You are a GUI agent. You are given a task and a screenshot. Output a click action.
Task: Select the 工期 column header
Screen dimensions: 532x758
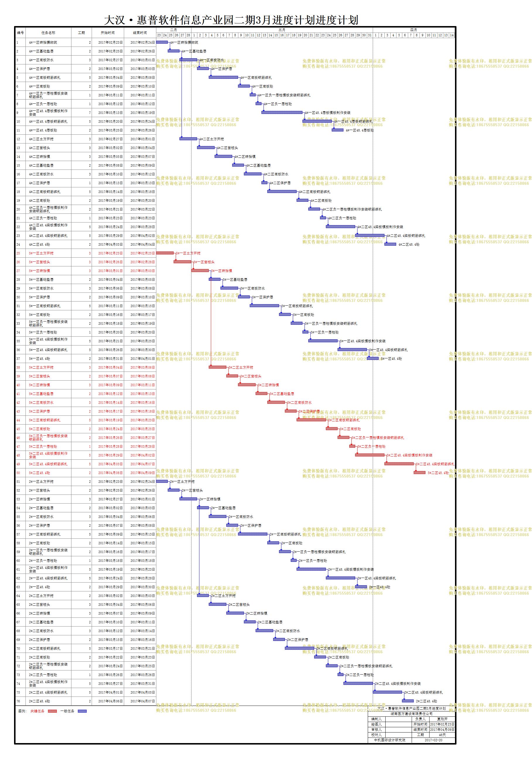[x=81, y=33]
